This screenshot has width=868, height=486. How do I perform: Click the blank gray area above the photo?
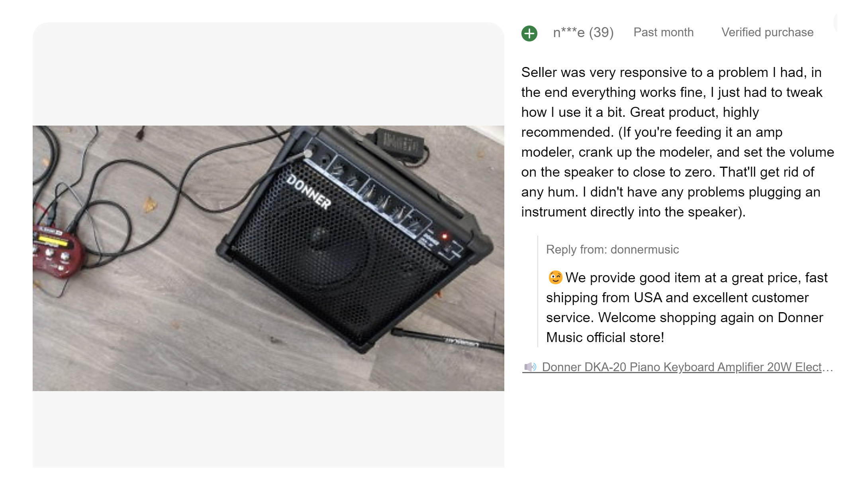268,74
